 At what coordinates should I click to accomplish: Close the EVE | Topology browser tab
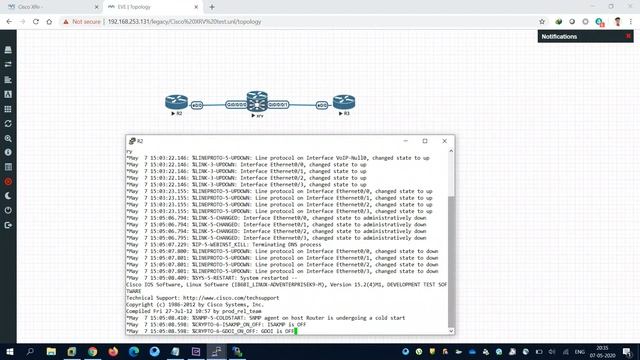tap(196, 7)
